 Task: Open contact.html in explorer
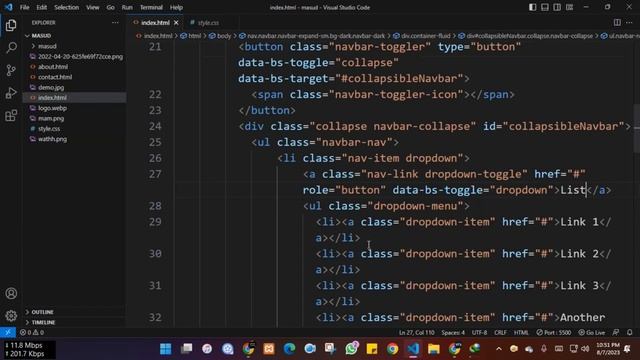[55, 77]
